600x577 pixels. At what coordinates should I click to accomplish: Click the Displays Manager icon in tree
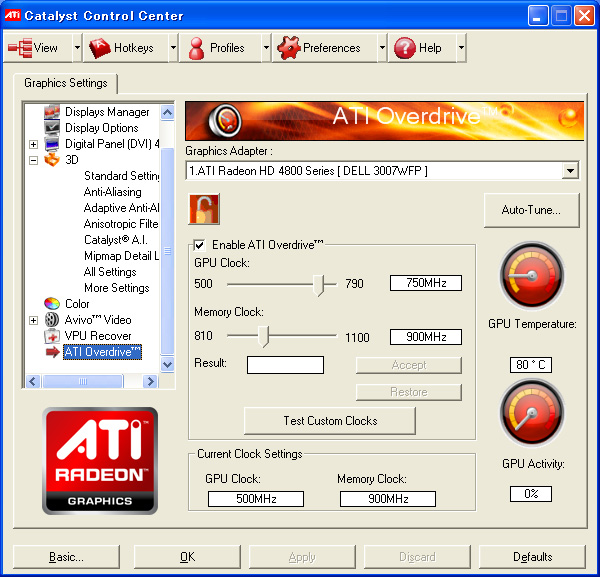click(x=52, y=112)
